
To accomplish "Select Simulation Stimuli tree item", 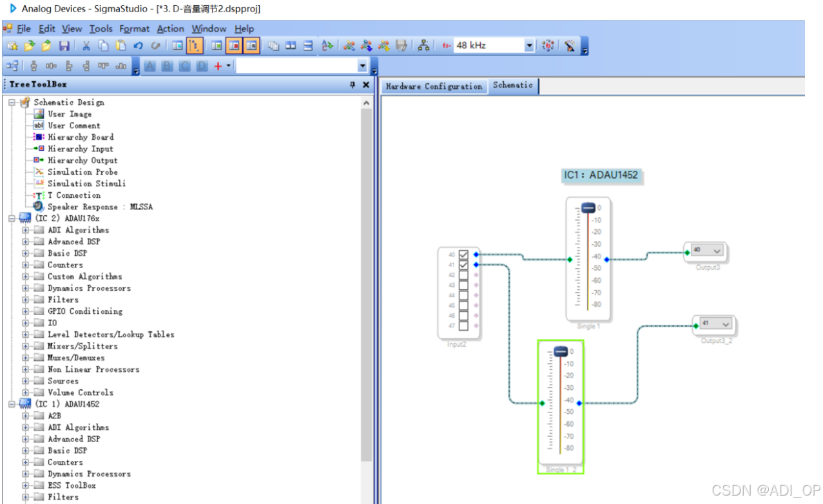I will [x=87, y=184].
